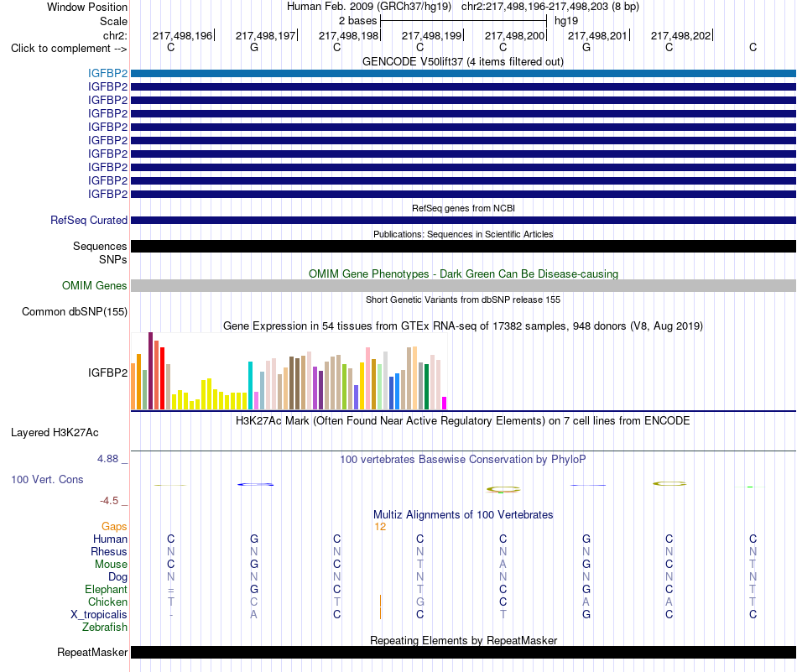This screenshot has width=797, height=672.
Task: Click the RefSeq Curated gene bar
Action: point(463,220)
